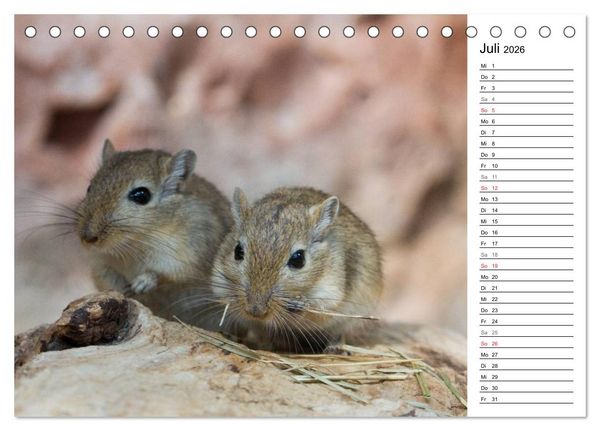The width and height of the screenshot is (600, 431).
Task: Select the 'So 19' date row
Action: point(527,266)
